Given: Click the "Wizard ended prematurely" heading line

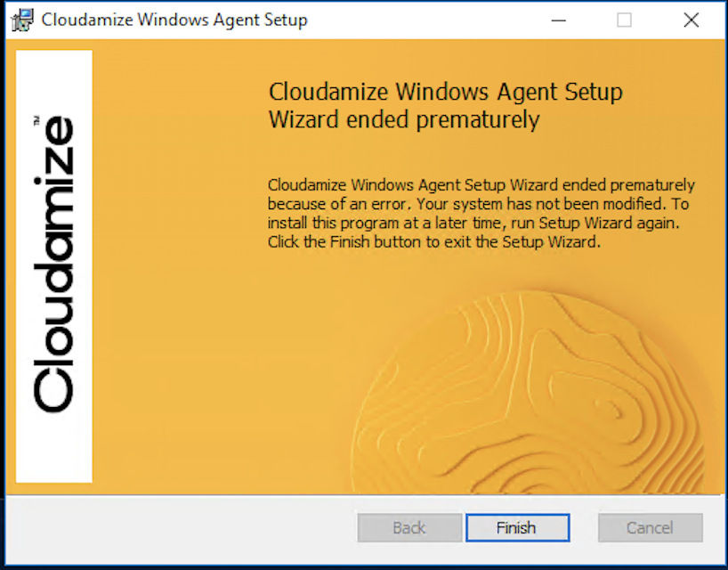Looking at the screenshot, I should (404, 119).
